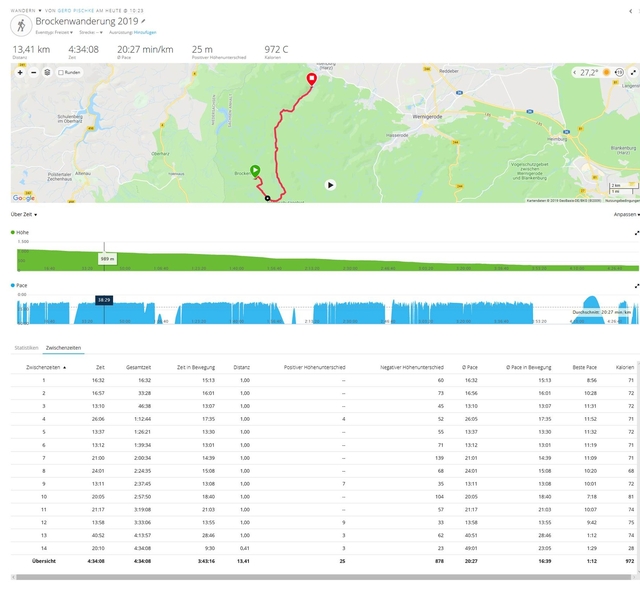640x589 pixels.
Task: Zoom out on the map
Action: click(33, 72)
